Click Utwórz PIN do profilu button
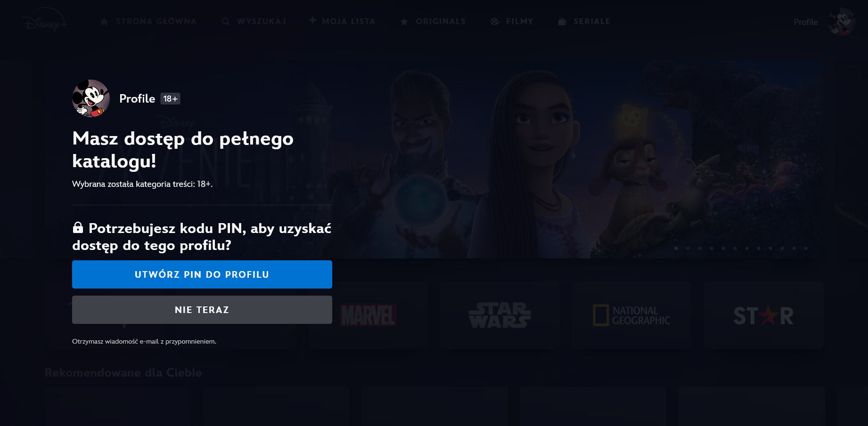Image resolution: width=868 pixels, height=426 pixels. point(202,274)
